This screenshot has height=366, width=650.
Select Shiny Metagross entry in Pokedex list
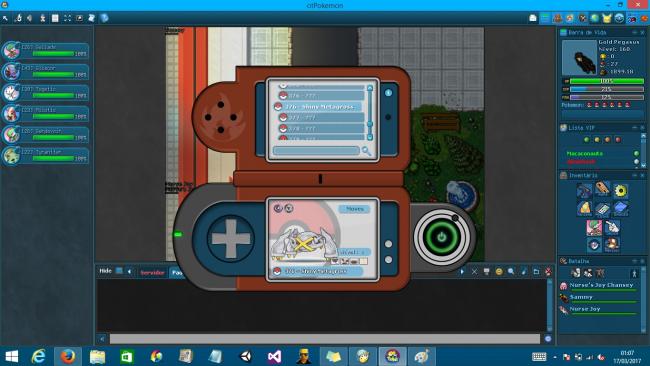click(318, 107)
